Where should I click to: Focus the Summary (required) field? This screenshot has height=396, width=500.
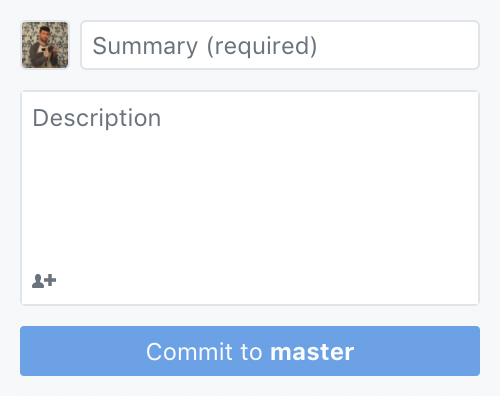tap(280, 45)
